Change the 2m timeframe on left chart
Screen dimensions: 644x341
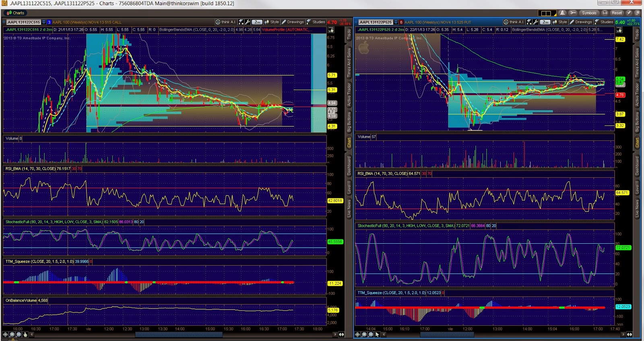(x=257, y=22)
